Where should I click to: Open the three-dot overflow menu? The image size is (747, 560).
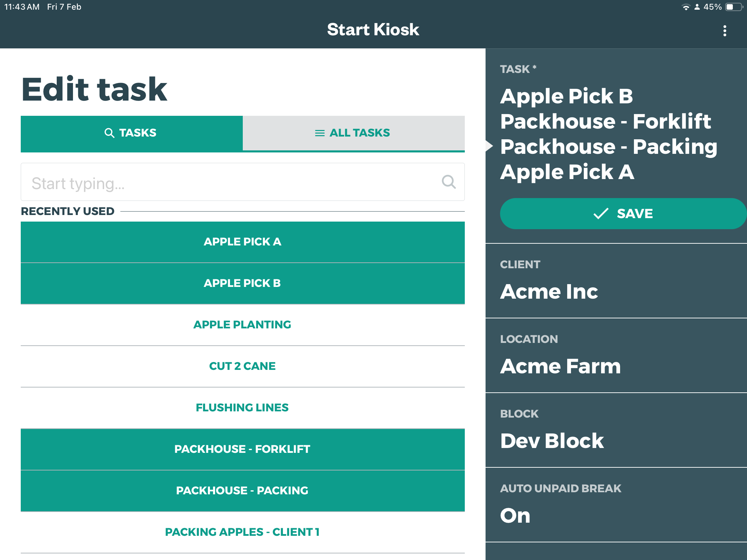725,31
